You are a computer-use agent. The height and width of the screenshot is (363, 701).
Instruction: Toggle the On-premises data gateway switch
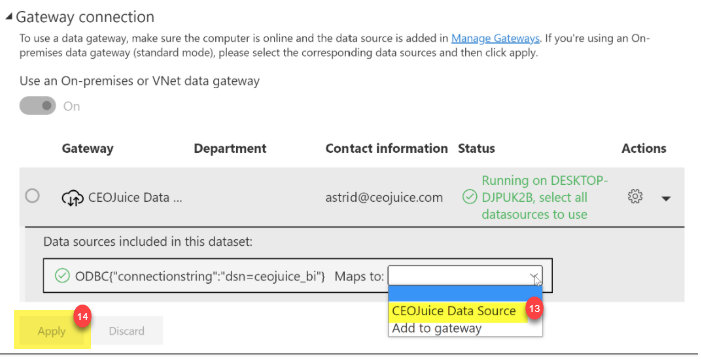pyautogui.click(x=38, y=106)
